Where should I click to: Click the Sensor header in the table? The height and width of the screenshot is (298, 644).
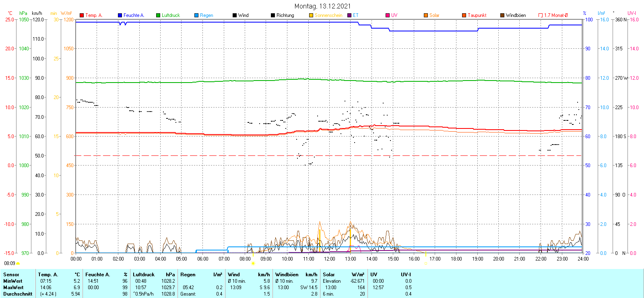pos(11,275)
